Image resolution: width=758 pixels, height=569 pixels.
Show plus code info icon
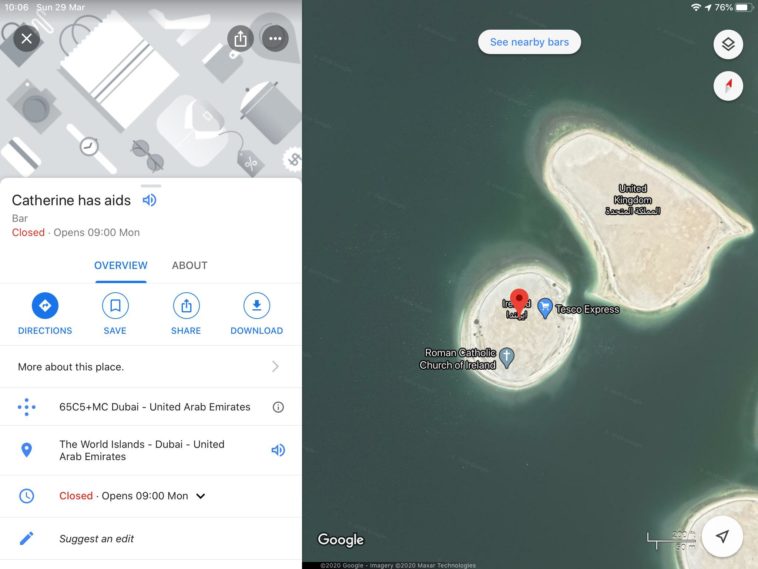(x=278, y=407)
